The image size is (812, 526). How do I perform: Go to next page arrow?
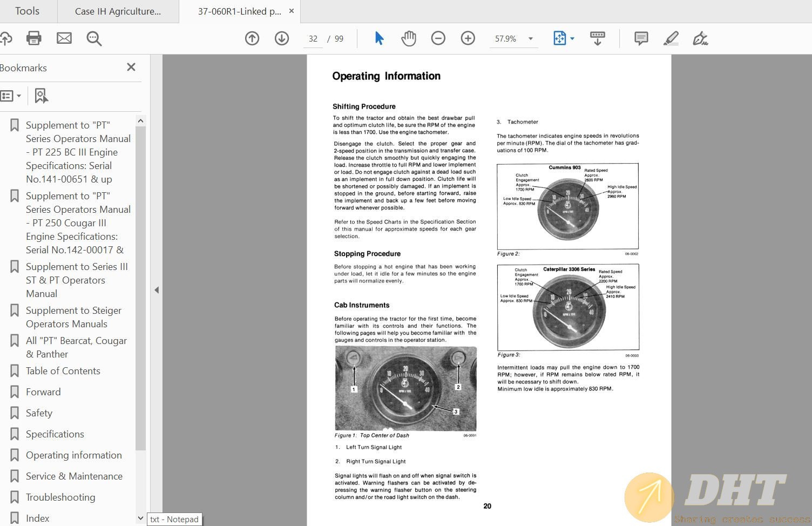pyautogui.click(x=282, y=38)
